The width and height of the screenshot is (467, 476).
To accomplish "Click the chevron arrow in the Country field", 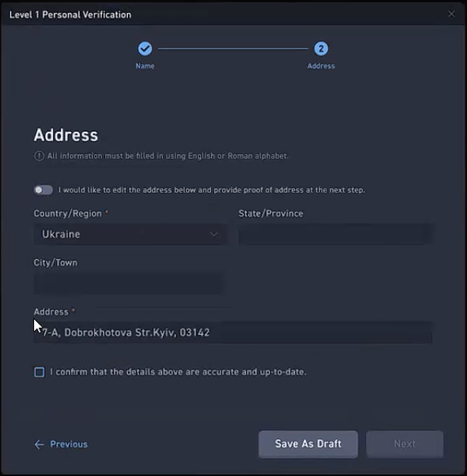I will (214, 235).
